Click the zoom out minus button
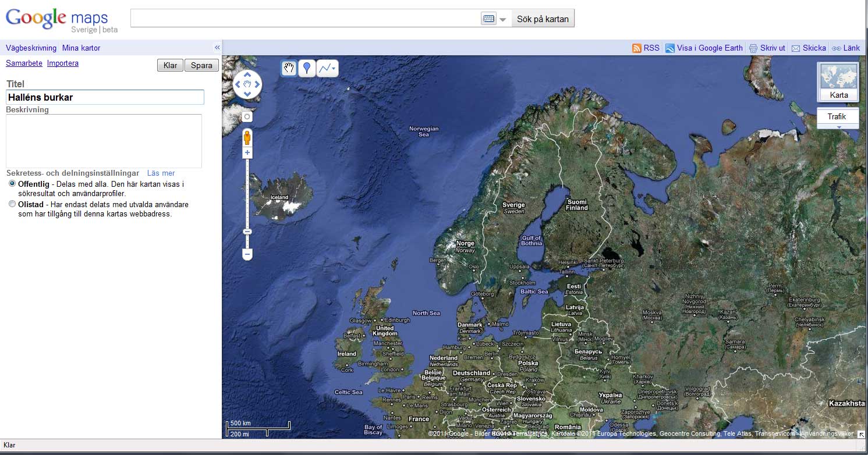 coord(247,254)
